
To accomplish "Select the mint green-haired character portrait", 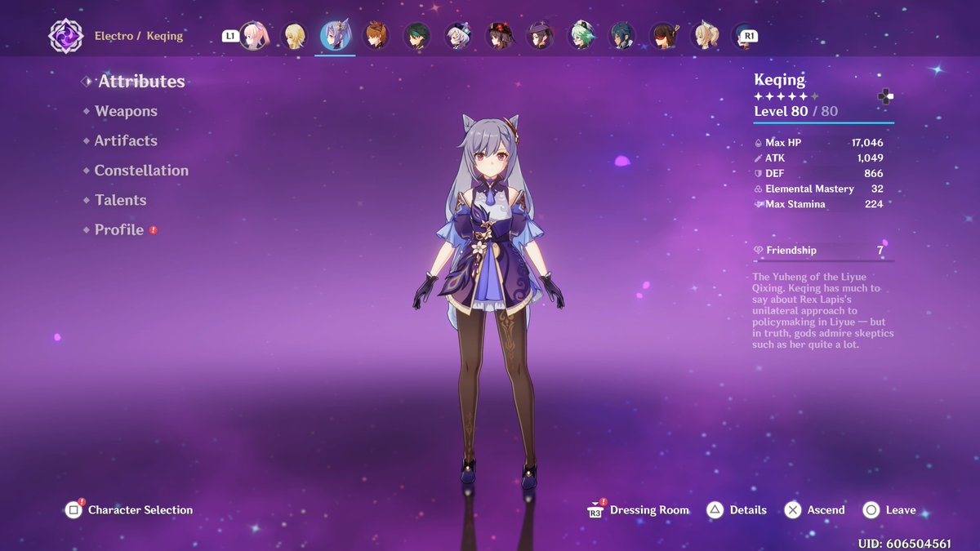I will (581, 36).
